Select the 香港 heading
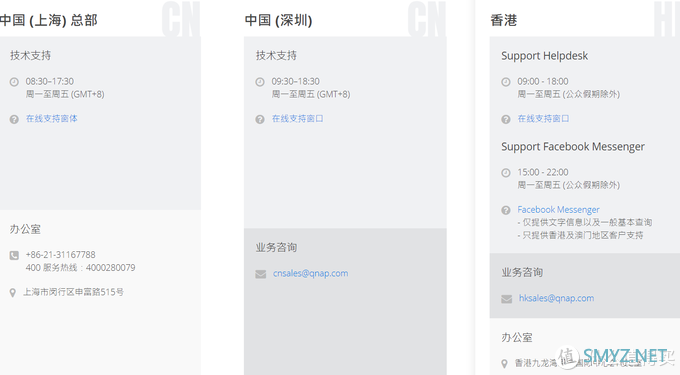 (504, 20)
